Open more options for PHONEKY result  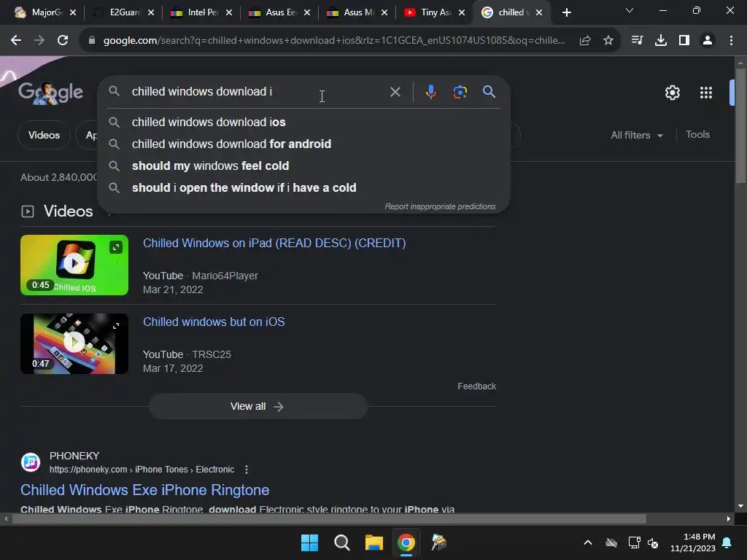click(247, 470)
